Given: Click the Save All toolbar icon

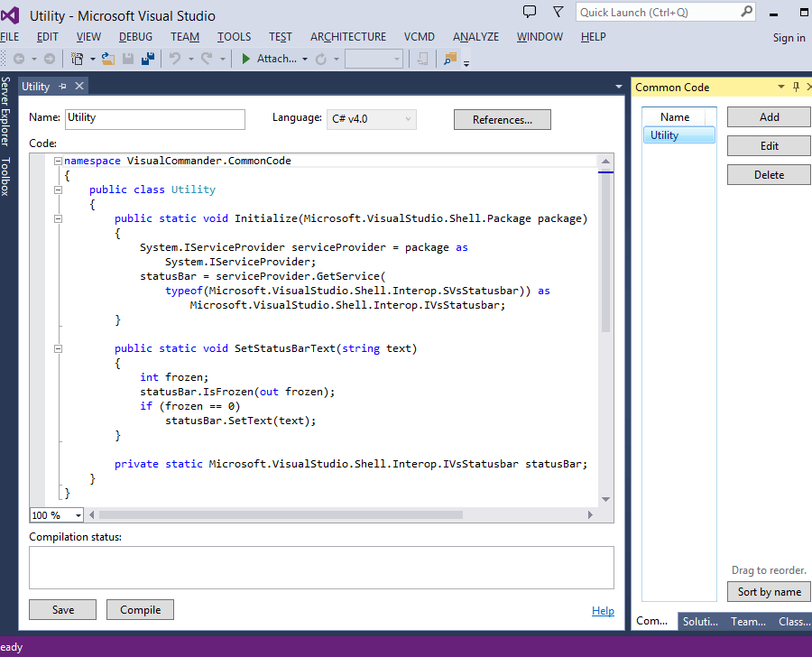Looking at the screenshot, I should pos(148,58).
